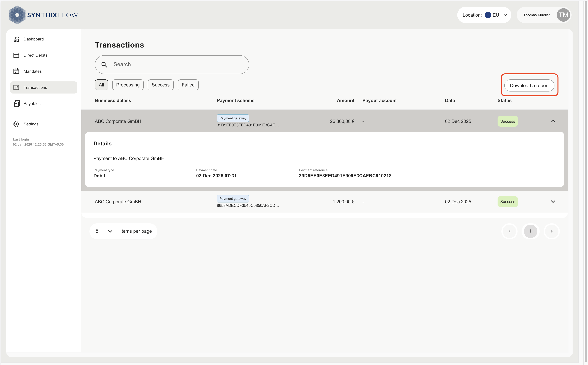
Task: Click the Dashboard grid icon
Action: (x=16, y=39)
